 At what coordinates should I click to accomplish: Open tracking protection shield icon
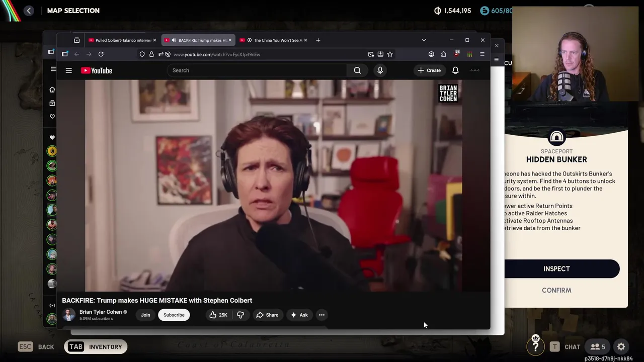pos(142,54)
